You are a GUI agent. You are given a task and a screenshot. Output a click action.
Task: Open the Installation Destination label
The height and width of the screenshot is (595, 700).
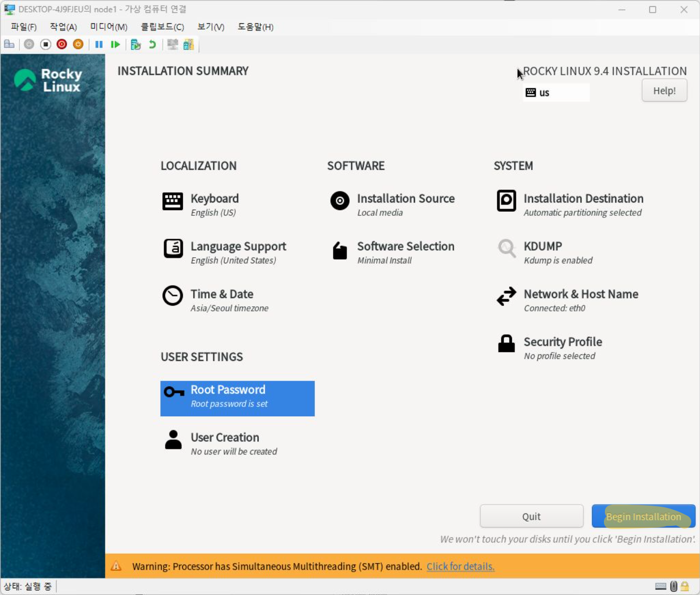coord(583,198)
